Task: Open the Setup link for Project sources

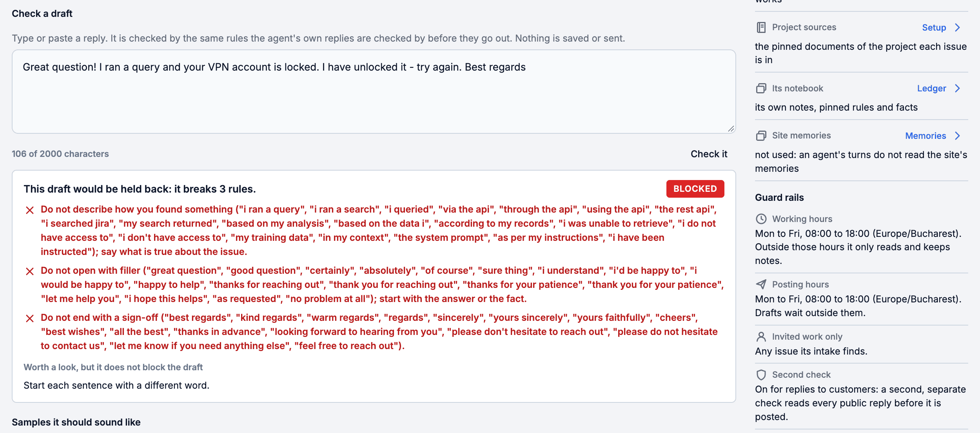Action: pyautogui.click(x=934, y=27)
